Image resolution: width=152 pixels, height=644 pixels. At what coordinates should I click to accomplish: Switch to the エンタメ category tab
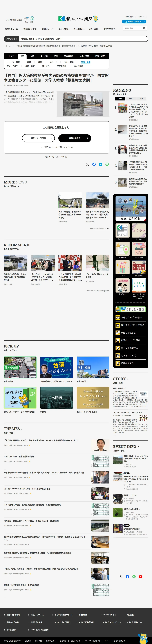(44, 56)
